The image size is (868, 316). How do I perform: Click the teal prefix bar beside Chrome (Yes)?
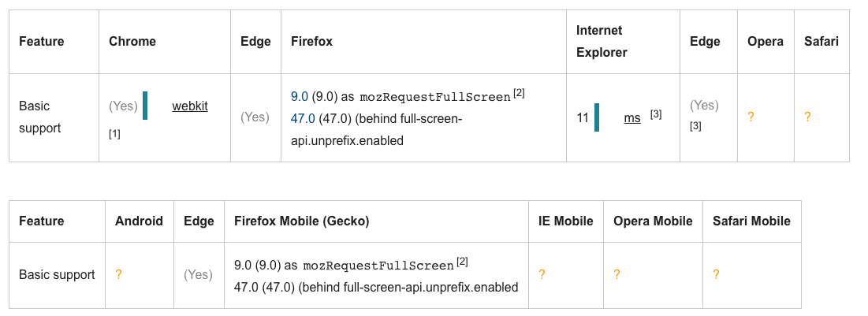click(x=145, y=106)
